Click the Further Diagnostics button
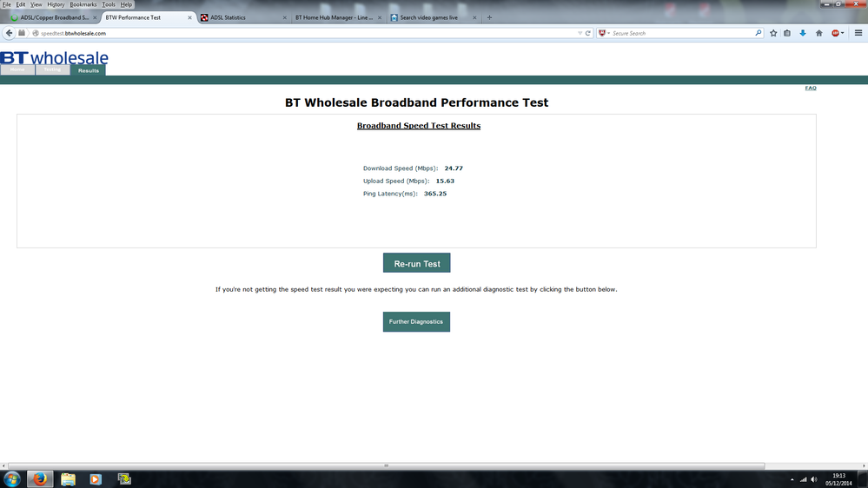This screenshot has width=868, height=488. click(x=416, y=321)
